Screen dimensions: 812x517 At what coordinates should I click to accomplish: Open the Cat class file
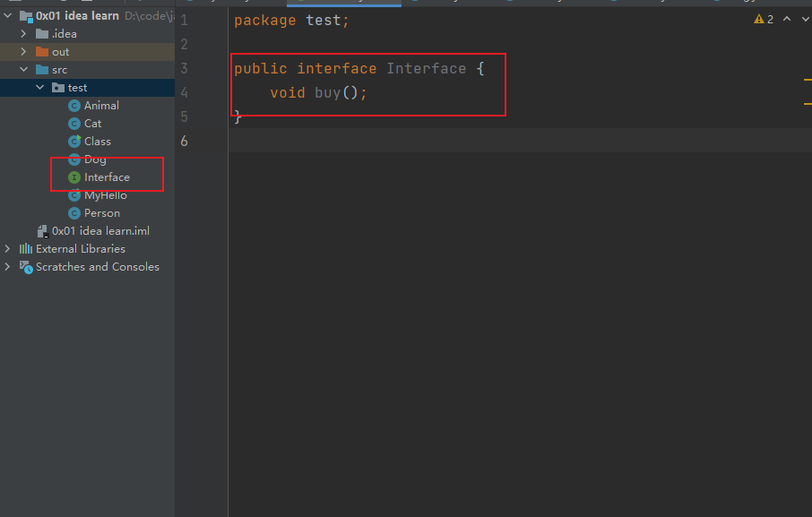92,124
